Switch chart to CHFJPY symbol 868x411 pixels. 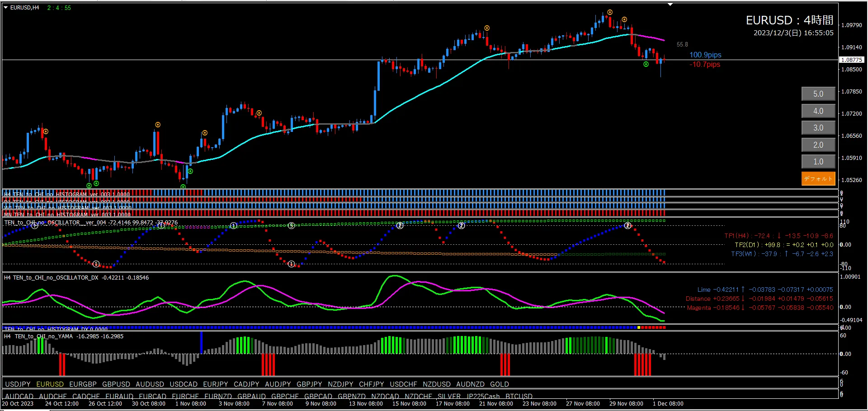(372, 384)
